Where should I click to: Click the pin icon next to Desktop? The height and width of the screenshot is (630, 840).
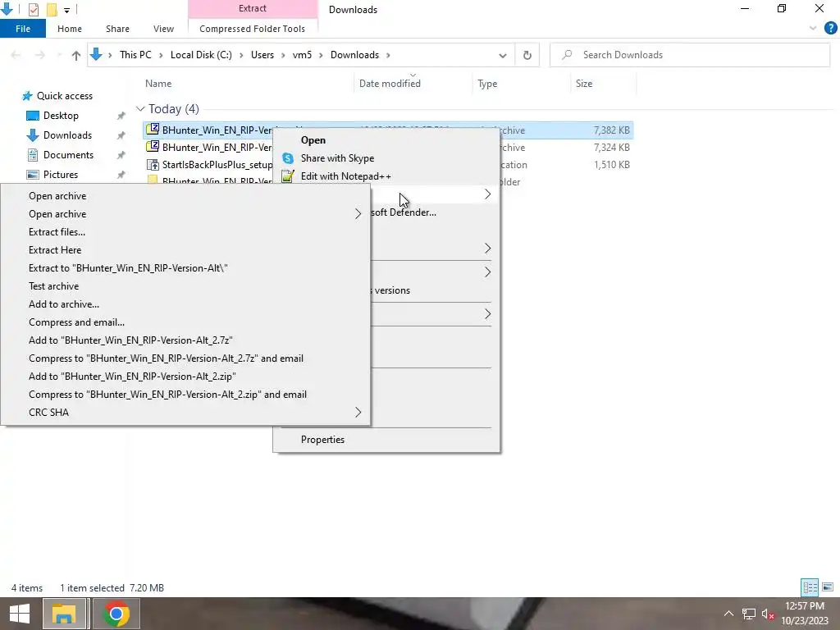click(121, 116)
